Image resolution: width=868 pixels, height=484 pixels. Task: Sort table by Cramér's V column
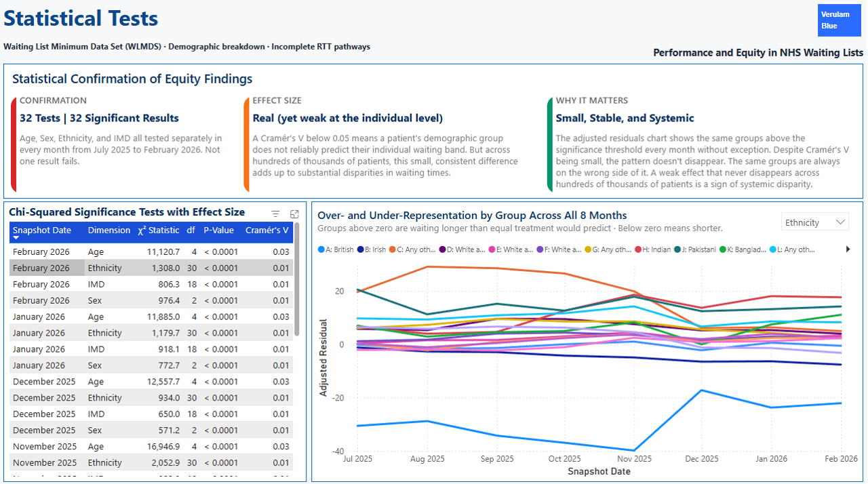[x=267, y=230]
